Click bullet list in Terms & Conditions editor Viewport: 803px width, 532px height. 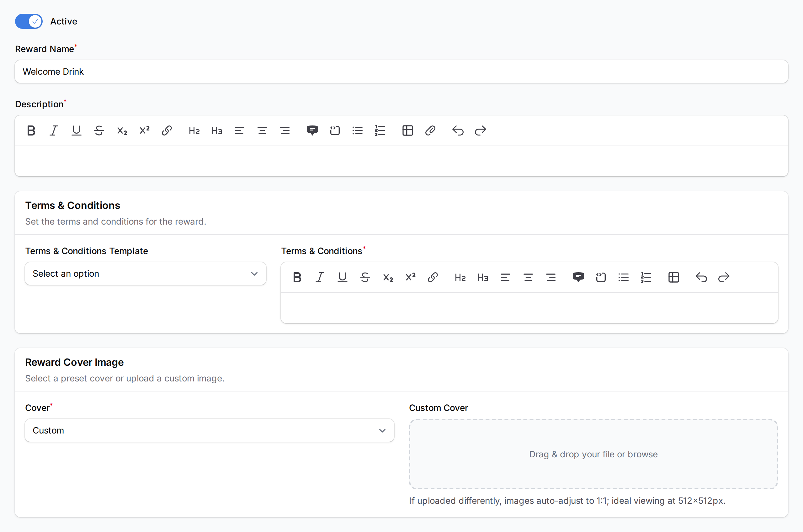click(x=623, y=278)
